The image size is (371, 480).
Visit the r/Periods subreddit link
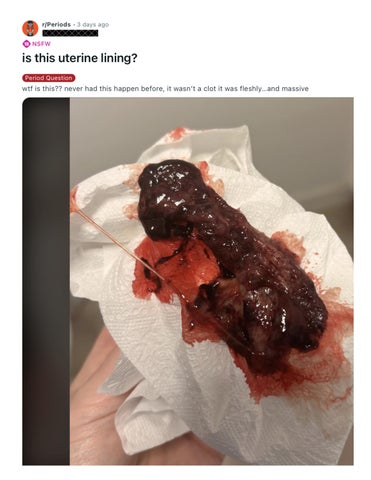(x=56, y=25)
